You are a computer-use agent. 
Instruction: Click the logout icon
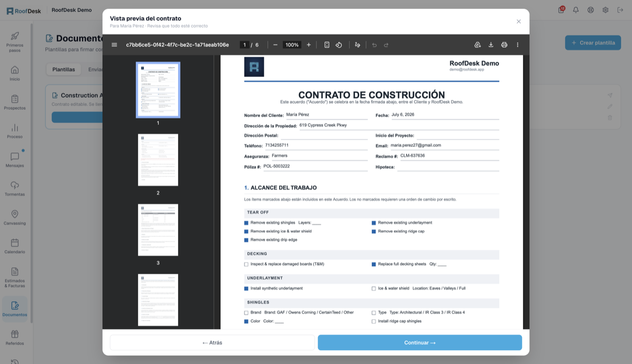(x=620, y=10)
